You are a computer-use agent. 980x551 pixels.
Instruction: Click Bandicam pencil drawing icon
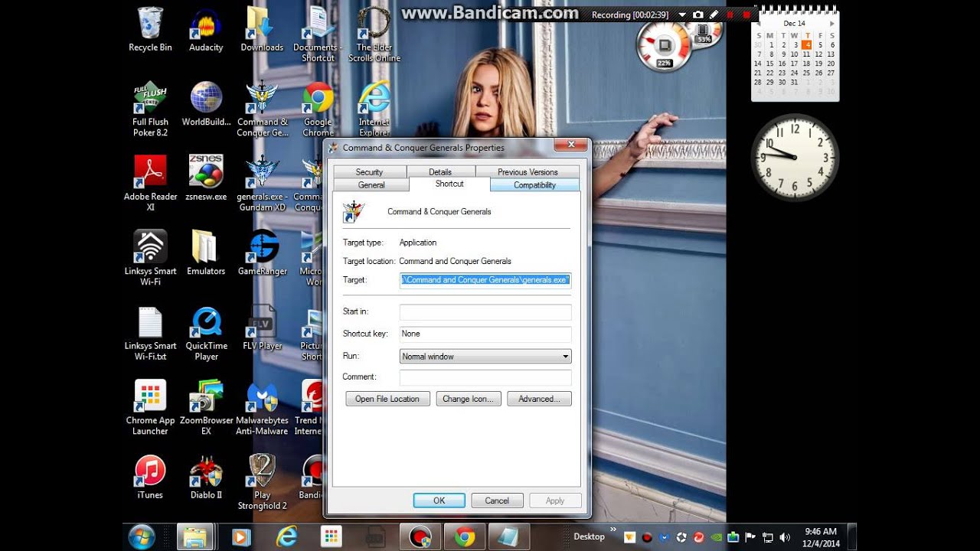[x=714, y=15]
